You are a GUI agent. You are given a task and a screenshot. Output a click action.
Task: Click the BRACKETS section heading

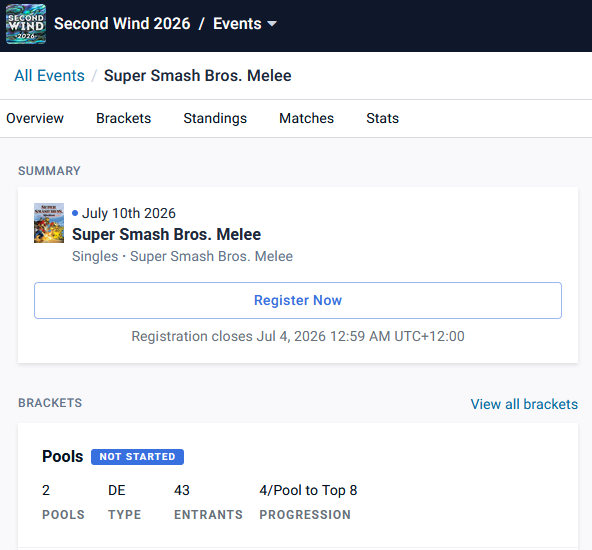[50, 403]
